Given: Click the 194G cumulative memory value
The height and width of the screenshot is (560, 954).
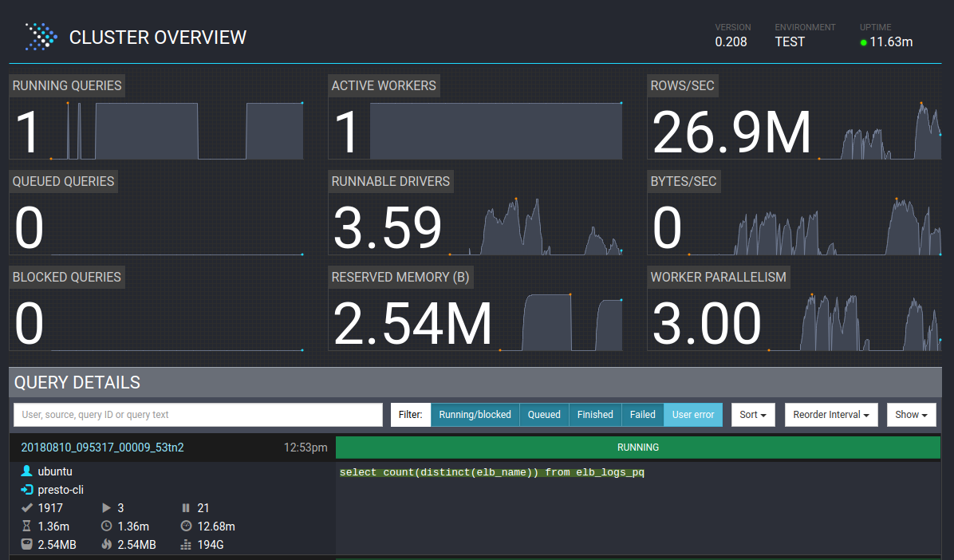Looking at the screenshot, I should (x=211, y=544).
